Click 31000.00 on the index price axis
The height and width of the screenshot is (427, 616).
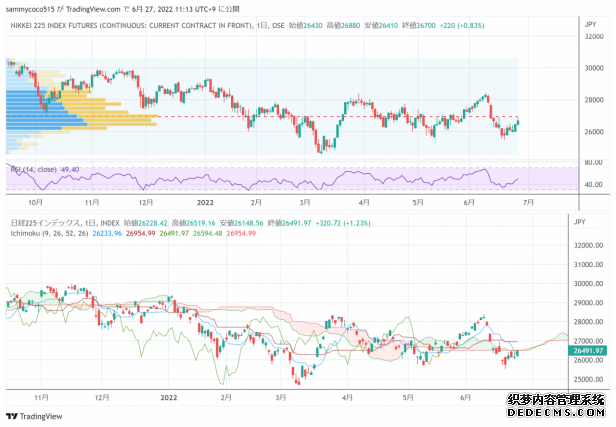pyautogui.click(x=588, y=265)
